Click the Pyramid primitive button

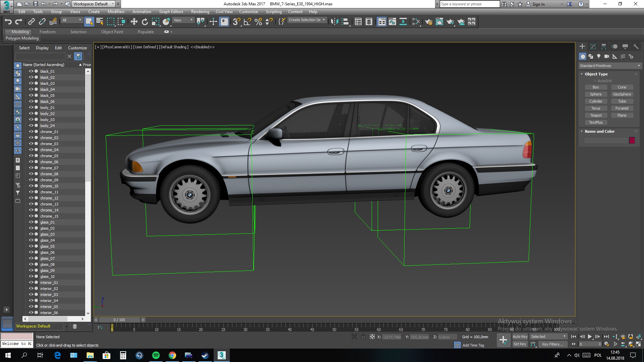tap(622, 108)
